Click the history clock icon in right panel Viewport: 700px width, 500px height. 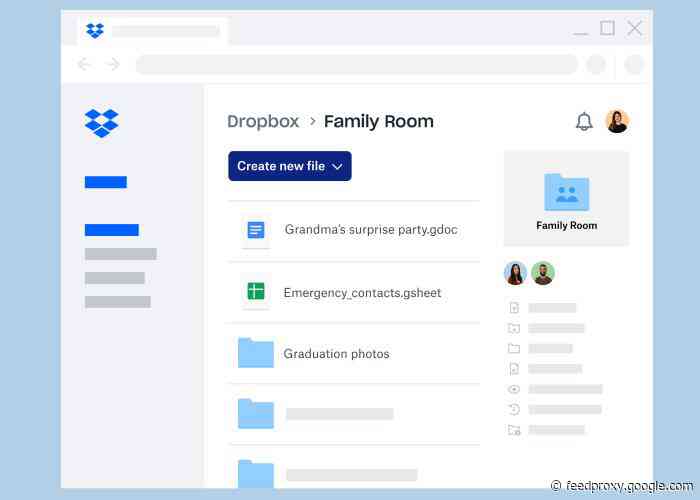[514, 409]
